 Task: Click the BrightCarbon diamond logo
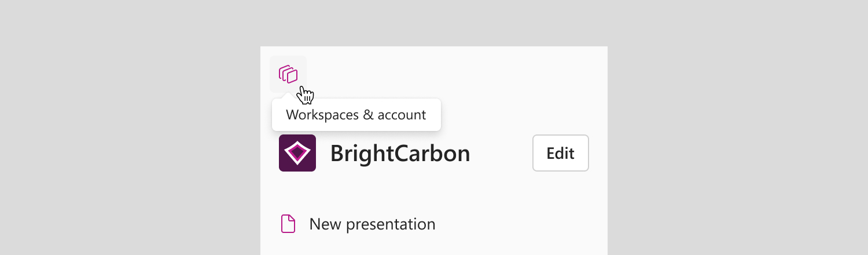(297, 153)
